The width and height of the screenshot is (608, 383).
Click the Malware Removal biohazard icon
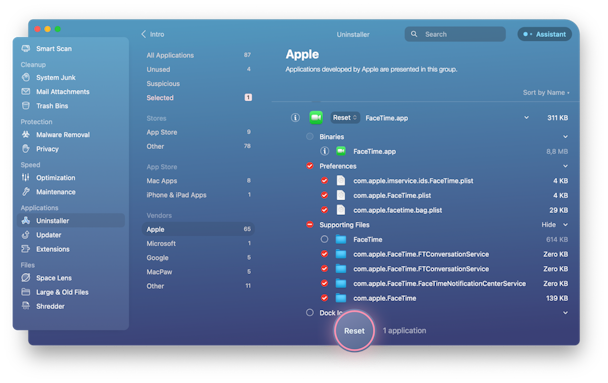click(26, 135)
